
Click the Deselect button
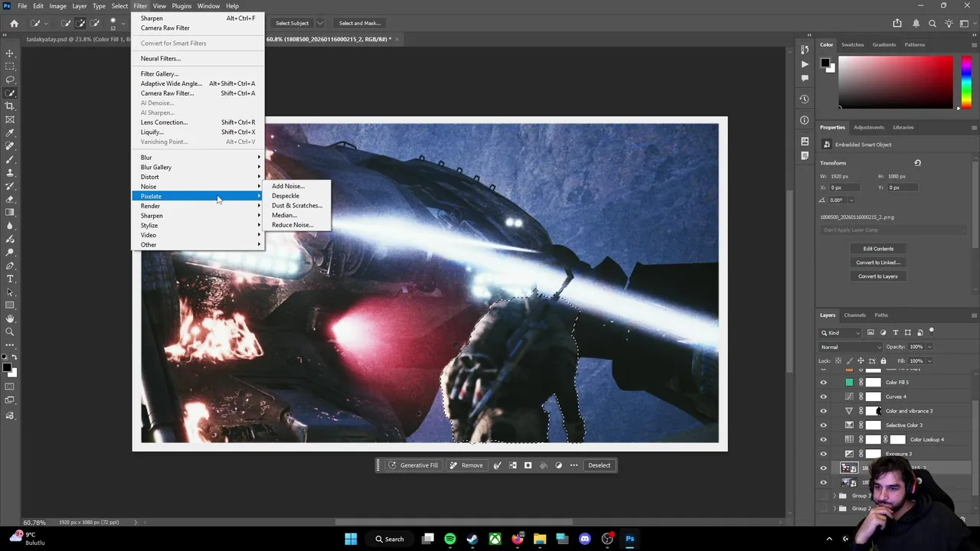599,465
